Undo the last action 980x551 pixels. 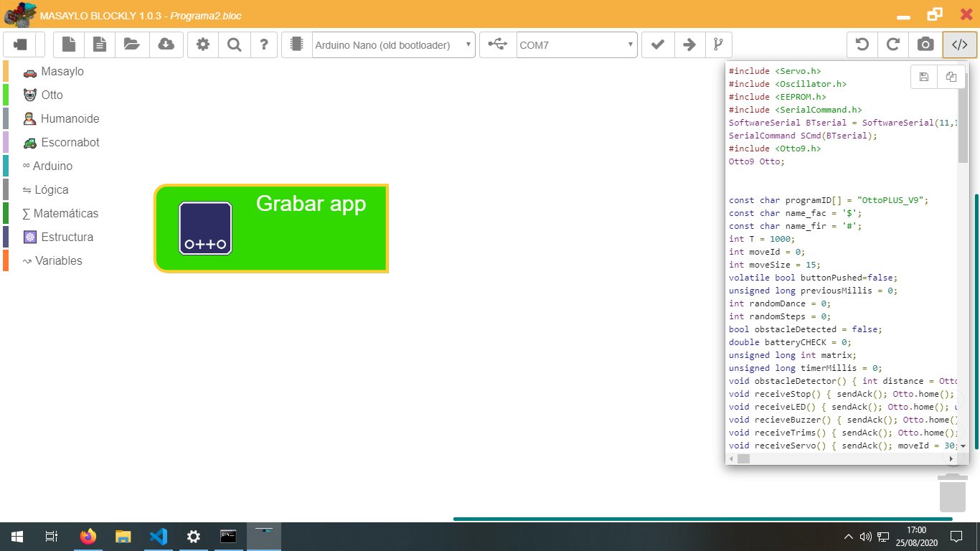(862, 44)
